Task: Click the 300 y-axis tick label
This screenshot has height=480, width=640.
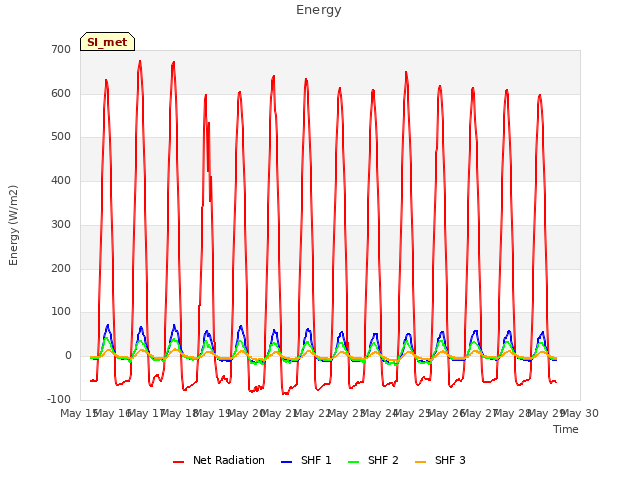Action: coord(61,224)
